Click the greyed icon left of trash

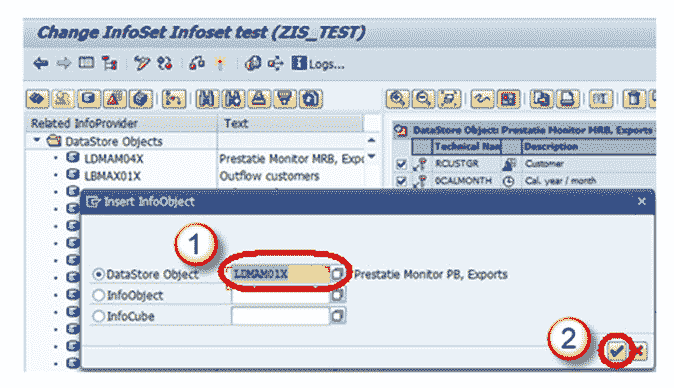click(x=600, y=99)
